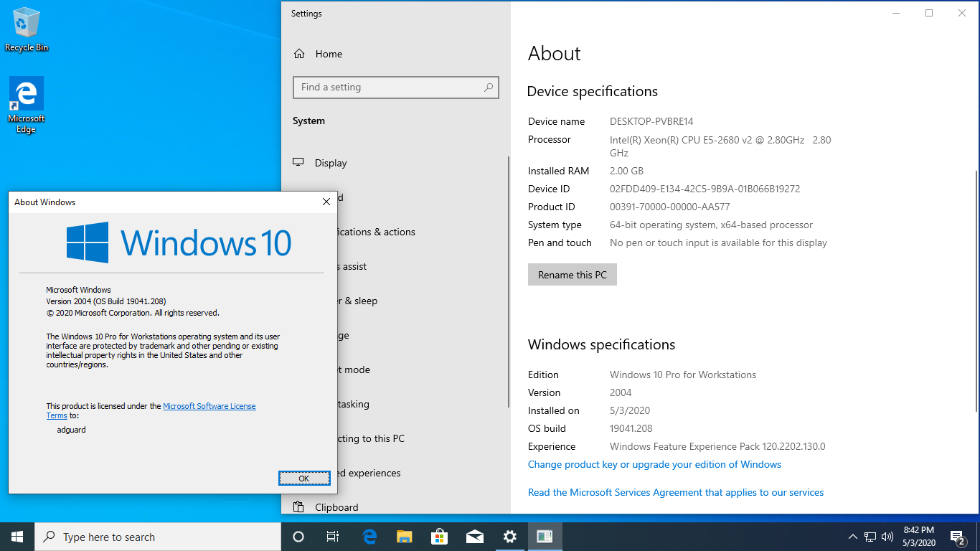This screenshot has height=551, width=980.
Task: Open the notification Action Center
Action: point(957,537)
